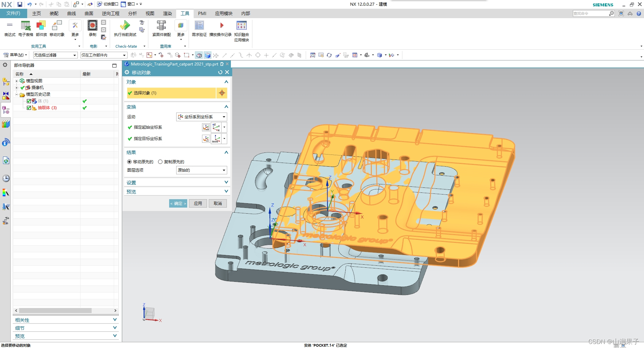Image resolution: width=644 pixels, height=348 pixels.
Task: Toggle checkbox for 抽取体 (3) feature
Action: [29, 108]
